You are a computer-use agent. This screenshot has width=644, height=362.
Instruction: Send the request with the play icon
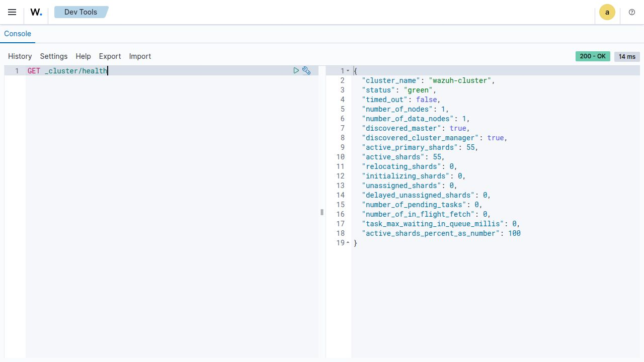pos(296,70)
